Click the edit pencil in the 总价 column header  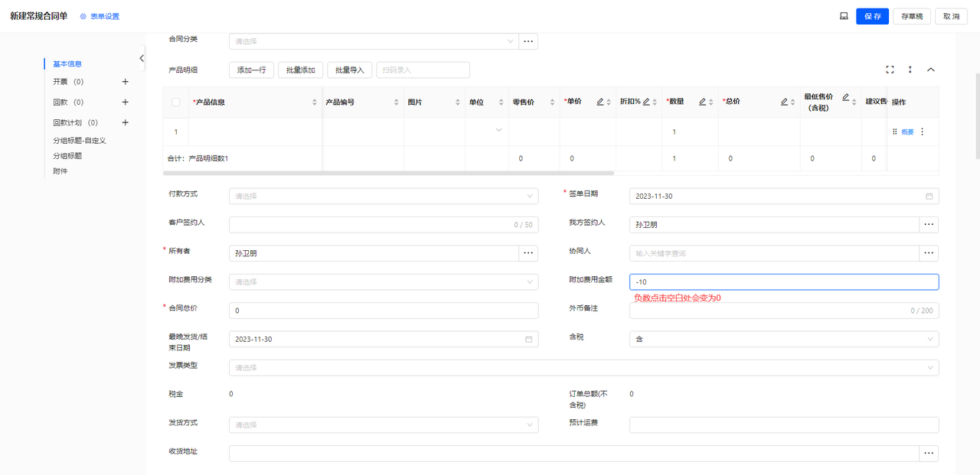784,102
